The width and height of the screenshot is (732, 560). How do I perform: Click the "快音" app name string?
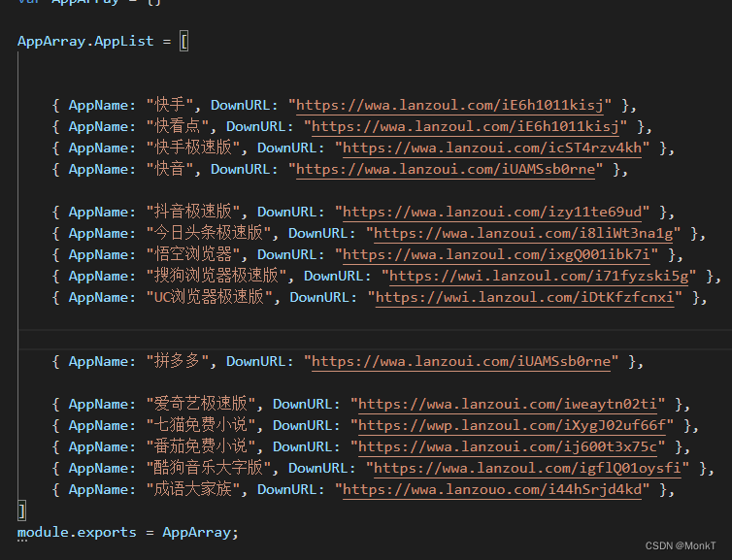tap(170, 169)
